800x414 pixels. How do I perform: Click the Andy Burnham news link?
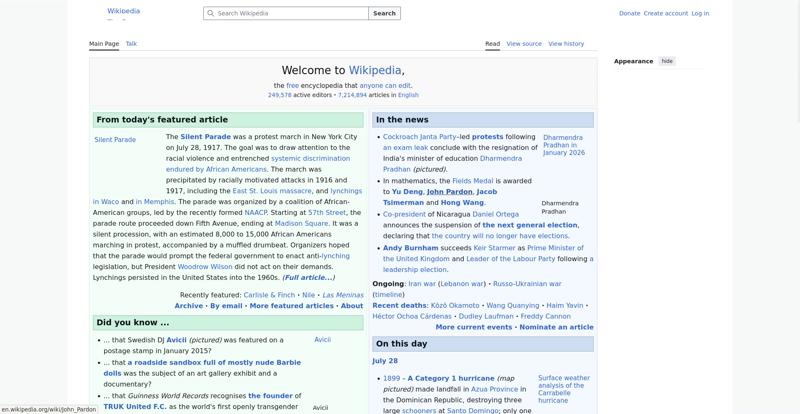[x=411, y=248]
